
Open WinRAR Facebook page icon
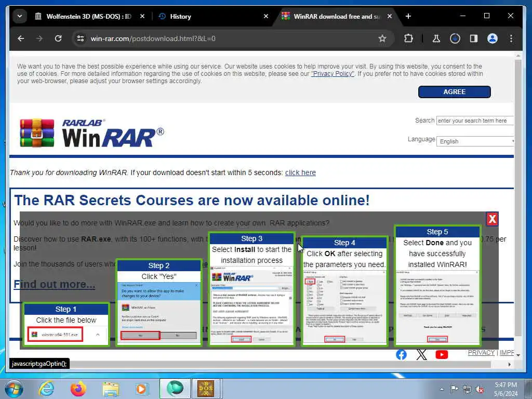pyautogui.click(x=401, y=354)
